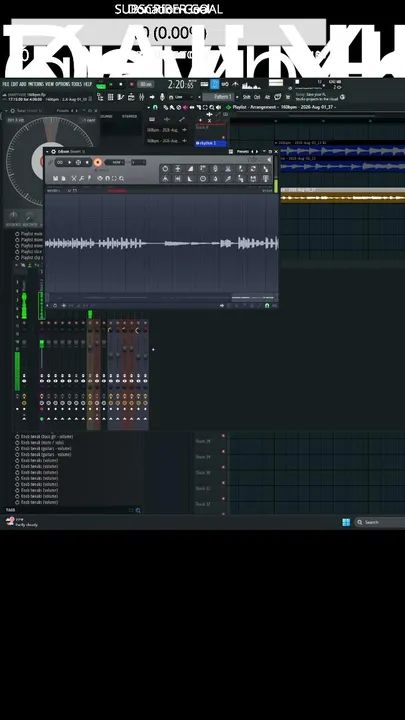Viewport: 405px width, 720px height.
Task: Open the cloud save hint message
Action: pos(319,96)
